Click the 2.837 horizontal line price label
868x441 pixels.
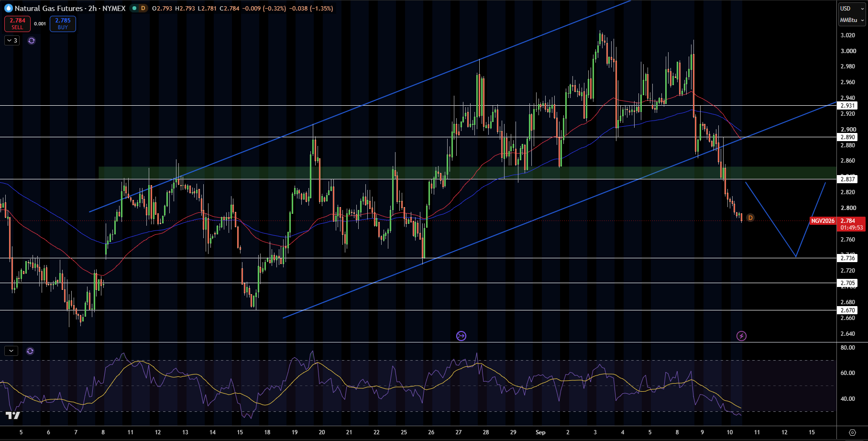pyautogui.click(x=848, y=179)
